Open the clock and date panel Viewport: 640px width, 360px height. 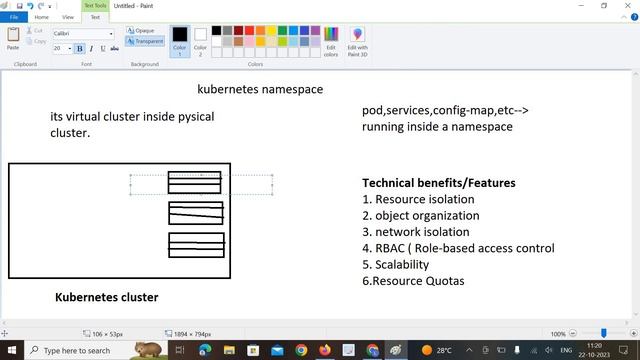[594, 350]
